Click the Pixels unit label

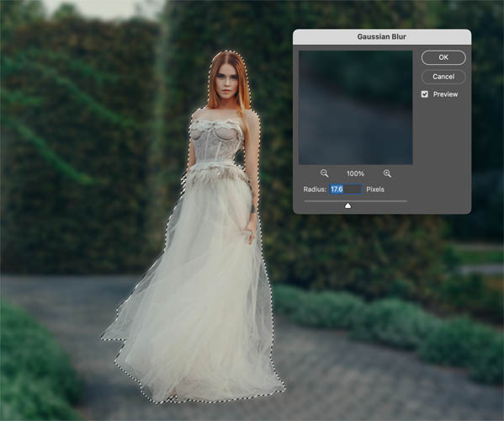tap(375, 189)
